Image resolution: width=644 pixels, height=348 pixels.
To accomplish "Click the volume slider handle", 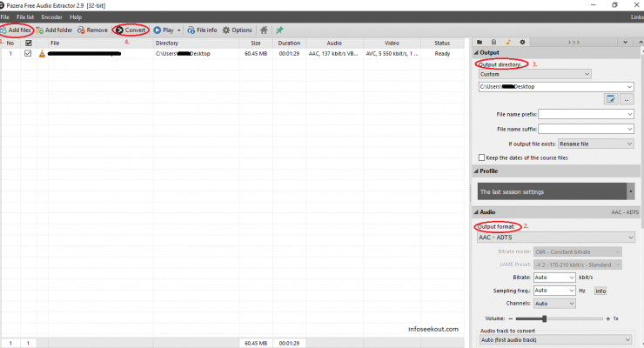I will pos(544,318).
